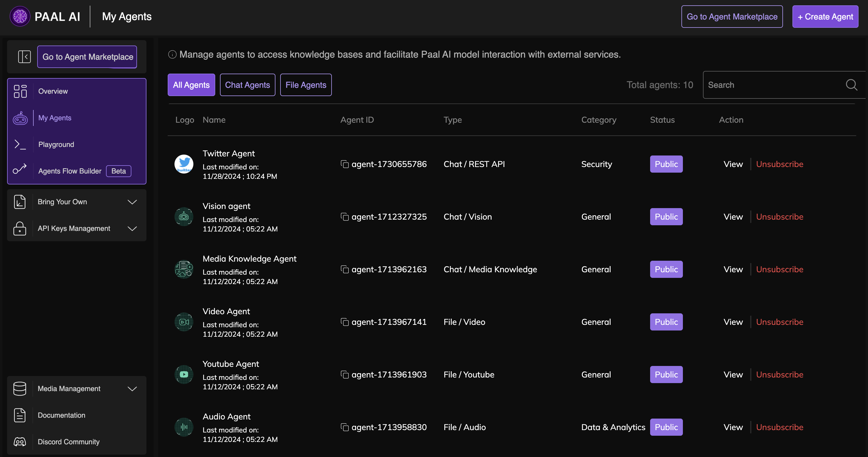Screen dimensions: 868x457
Task: Click the Playground terminal icon
Action: (20, 144)
